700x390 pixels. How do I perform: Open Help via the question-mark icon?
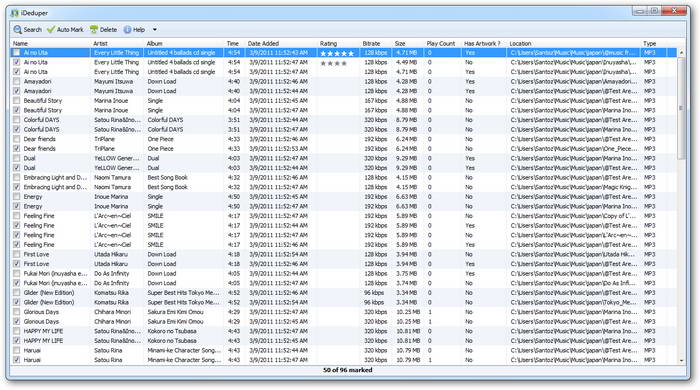[127, 29]
